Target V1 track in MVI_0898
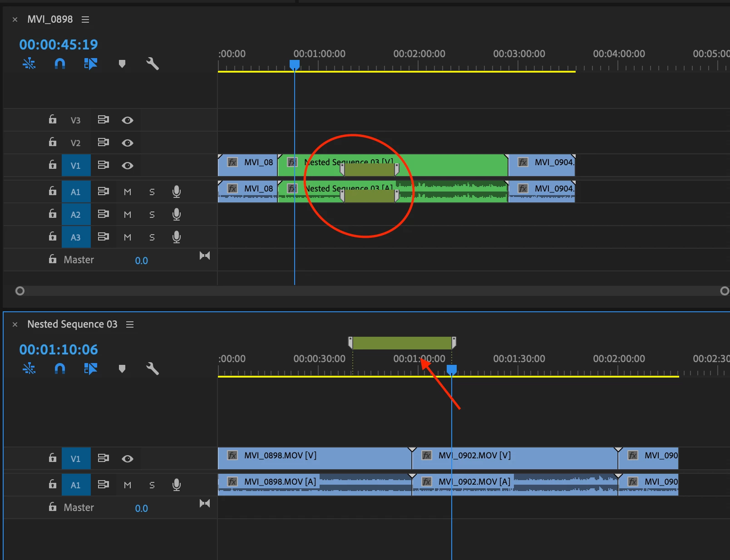The height and width of the screenshot is (560, 730). [x=76, y=166]
